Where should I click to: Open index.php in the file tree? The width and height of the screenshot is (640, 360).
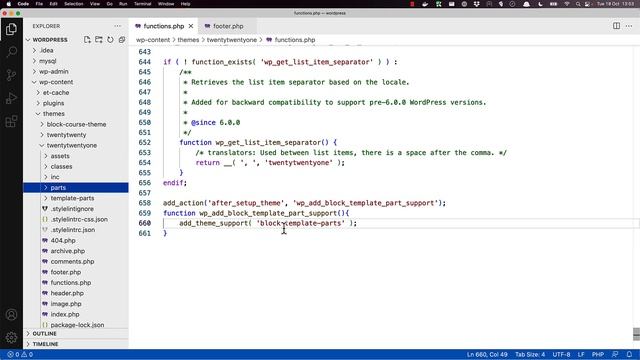76,314
